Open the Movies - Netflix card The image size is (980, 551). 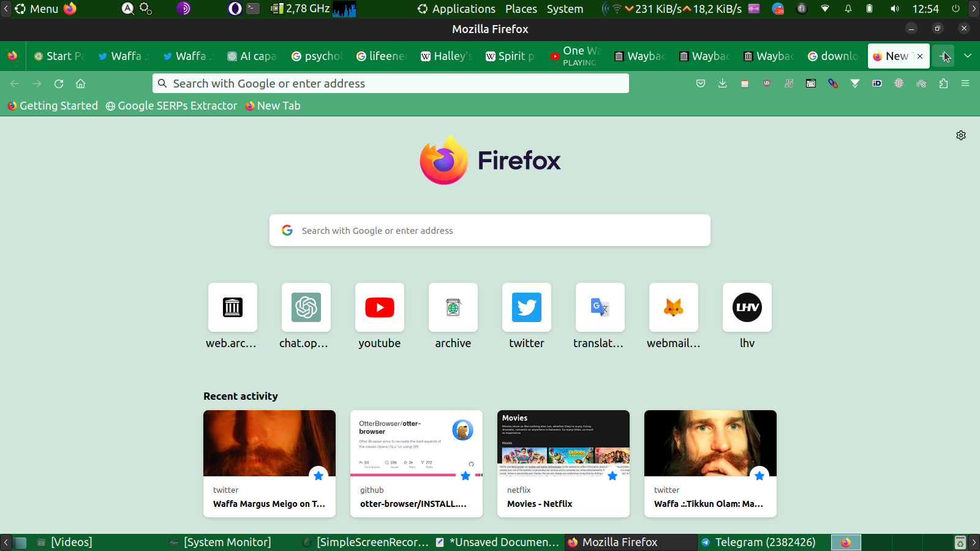click(563, 463)
